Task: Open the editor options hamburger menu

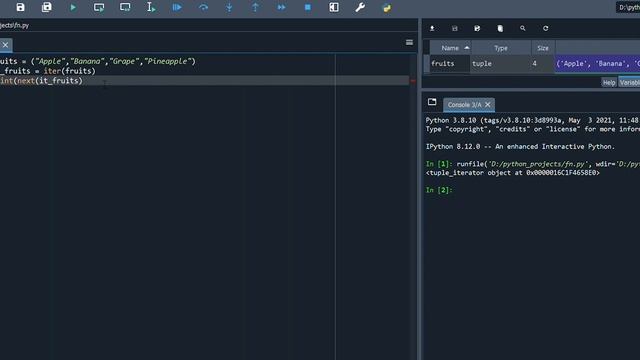Action: 409,42
